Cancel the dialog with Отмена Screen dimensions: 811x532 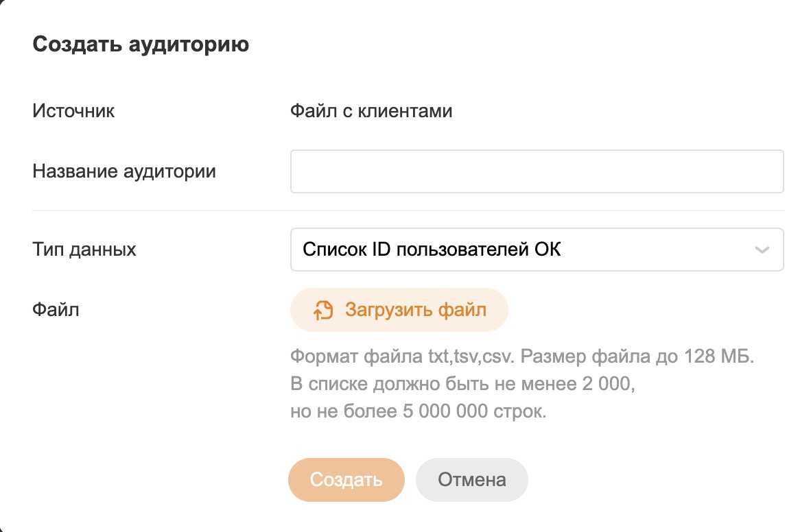click(x=472, y=480)
